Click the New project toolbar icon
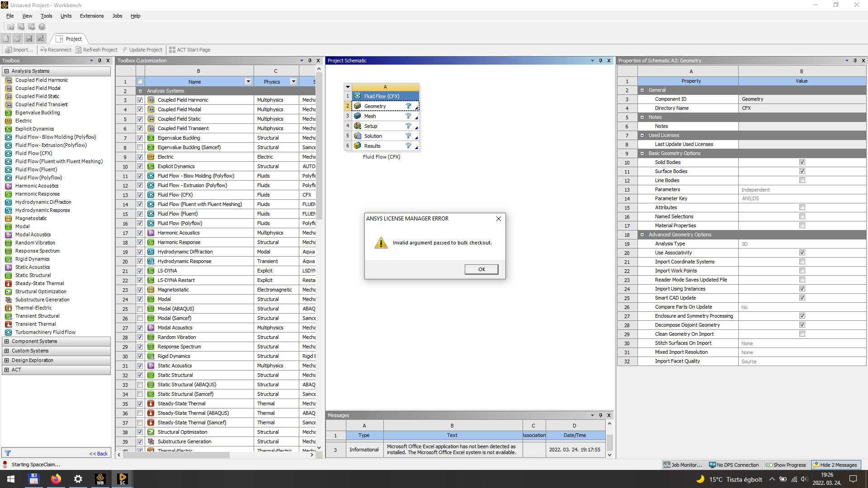868x488 pixels. (6, 38)
